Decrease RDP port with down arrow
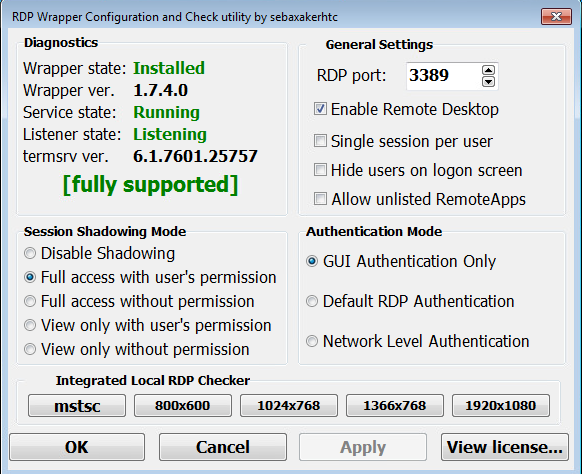 [488, 82]
